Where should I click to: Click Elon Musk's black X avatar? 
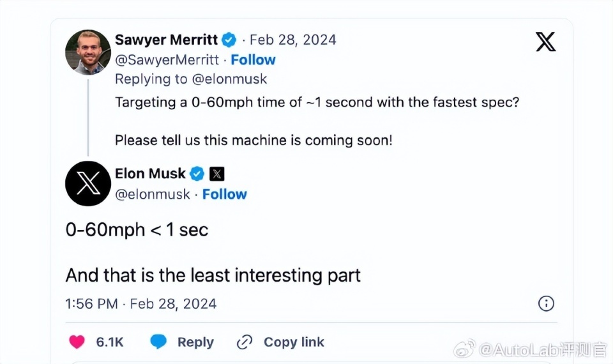(x=88, y=183)
